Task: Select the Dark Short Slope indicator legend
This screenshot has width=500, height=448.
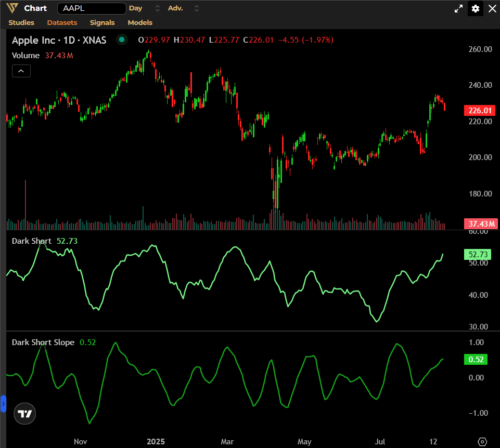Action: coord(54,342)
